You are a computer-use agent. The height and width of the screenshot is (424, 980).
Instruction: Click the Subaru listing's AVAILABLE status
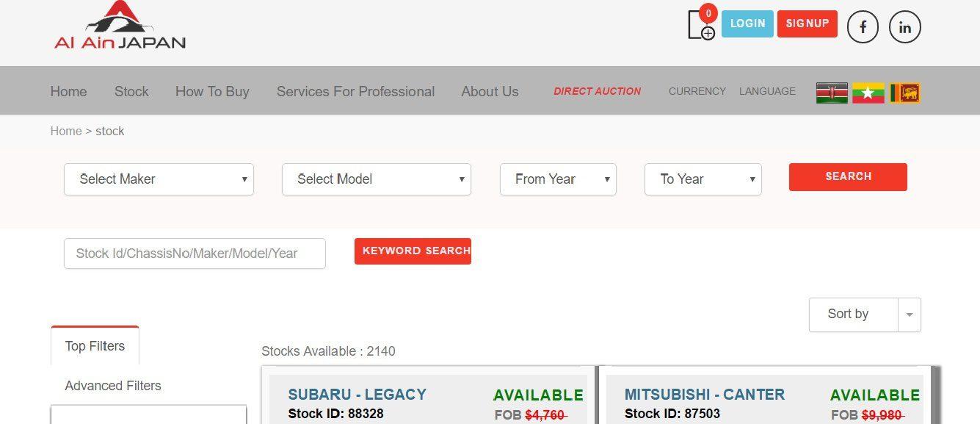538,395
